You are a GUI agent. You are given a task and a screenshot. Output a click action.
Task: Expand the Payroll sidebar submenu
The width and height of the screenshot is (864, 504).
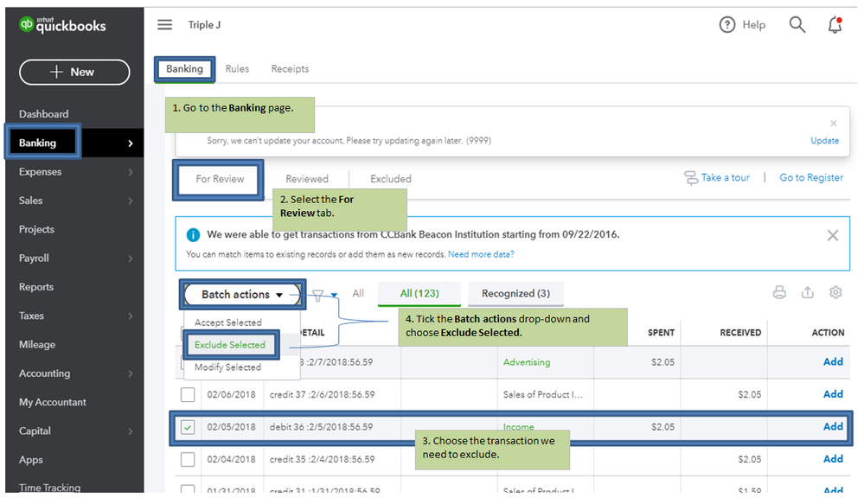[130, 258]
